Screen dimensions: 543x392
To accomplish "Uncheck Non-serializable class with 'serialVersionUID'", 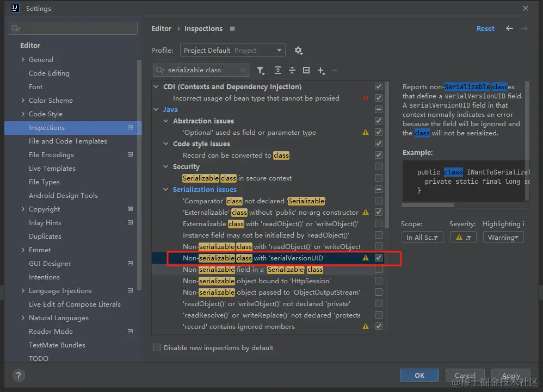I will click(x=379, y=258).
